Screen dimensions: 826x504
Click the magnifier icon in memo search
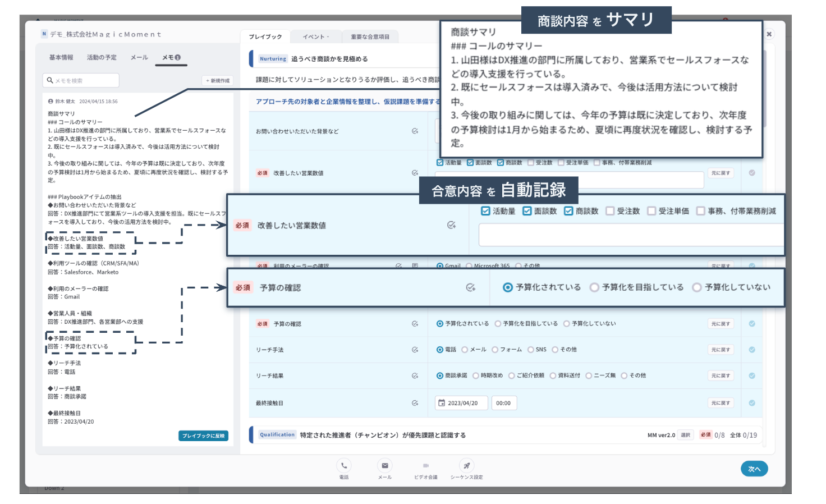(50, 80)
